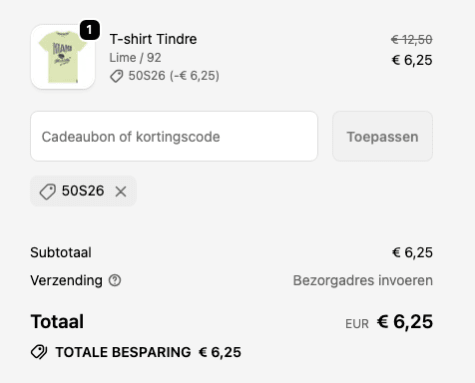Remove the 50S26 discount code
Image resolution: width=475 pixels, height=383 pixels.
click(121, 191)
